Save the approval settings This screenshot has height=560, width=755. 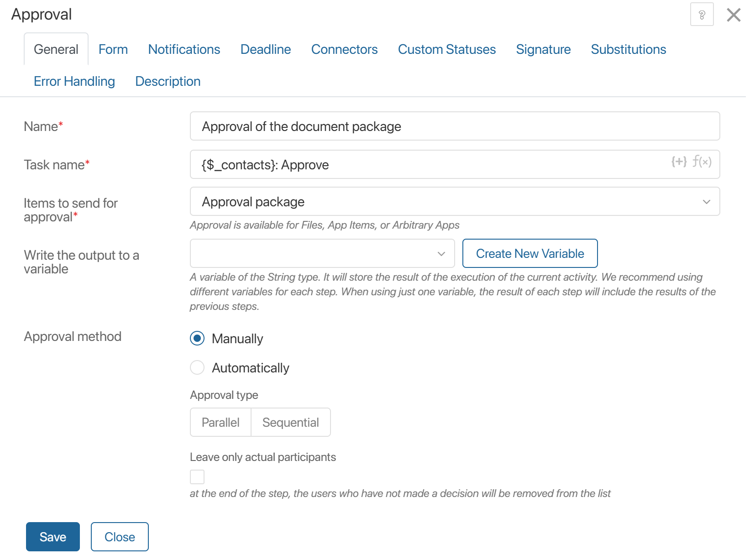[52, 536]
